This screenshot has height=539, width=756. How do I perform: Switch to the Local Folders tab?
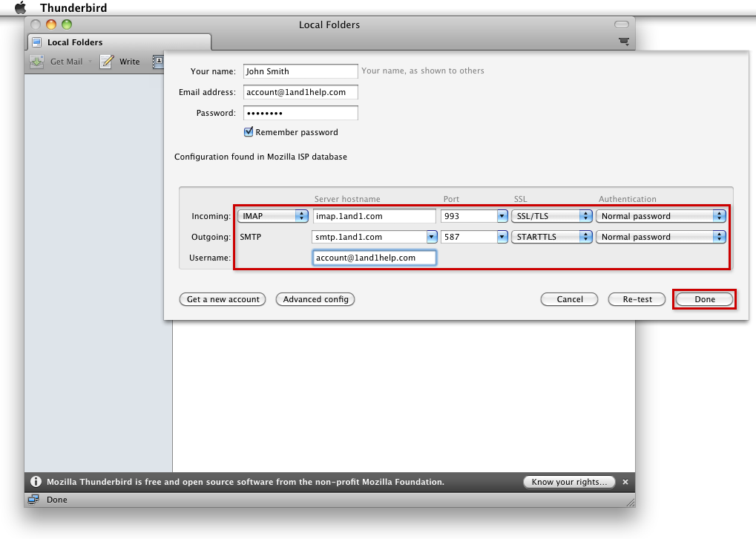(119, 42)
